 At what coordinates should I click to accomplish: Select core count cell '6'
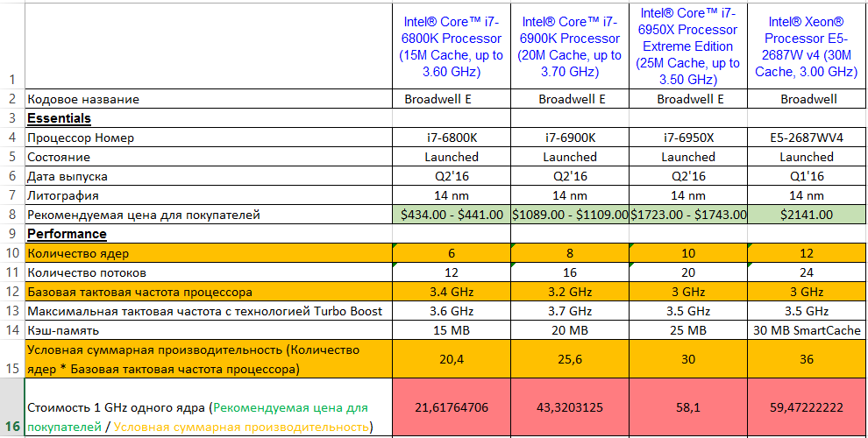(x=452, y=253)
